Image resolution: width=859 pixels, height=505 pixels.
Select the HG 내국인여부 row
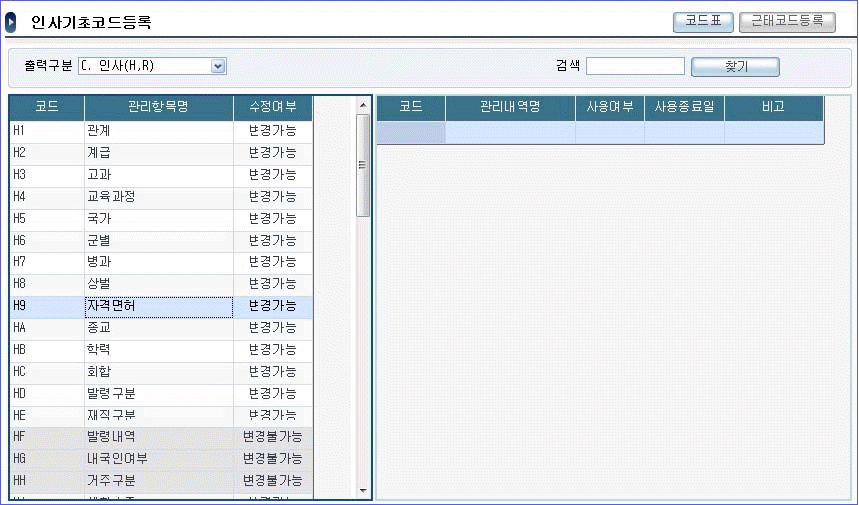[x=160, y=459]
